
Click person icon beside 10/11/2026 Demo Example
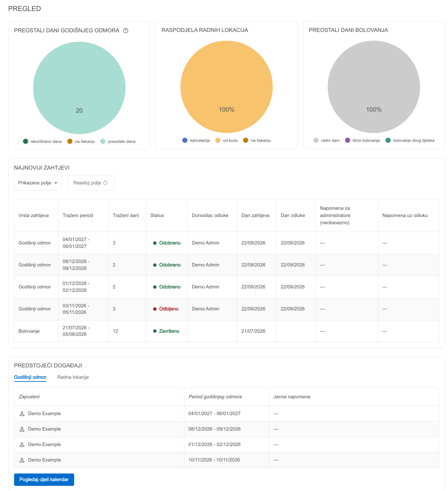(x=22, y=460)
